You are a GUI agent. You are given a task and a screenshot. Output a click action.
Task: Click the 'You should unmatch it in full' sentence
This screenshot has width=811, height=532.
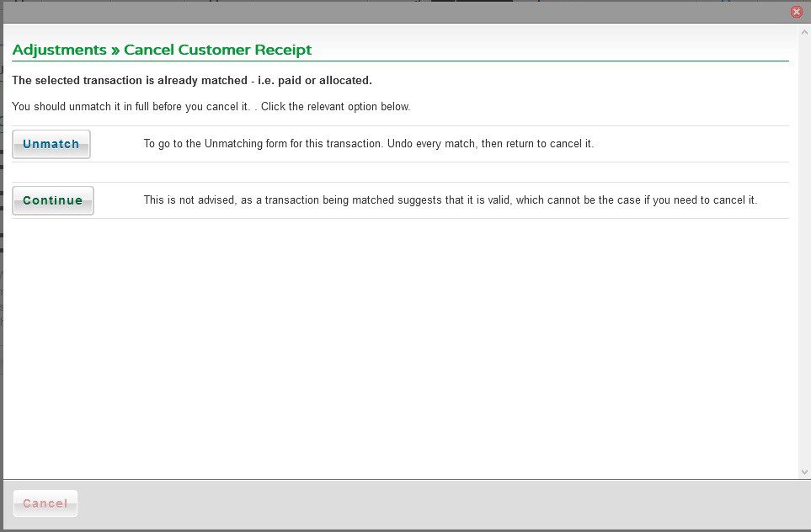pos(211,107)
